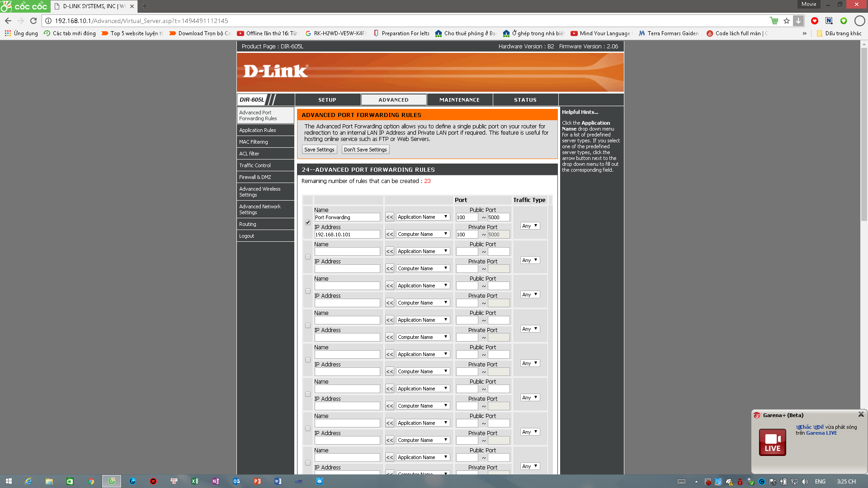Click the Excel icon in the taskbar
Viewport: 868px width, 488px height.
(195, 481)
